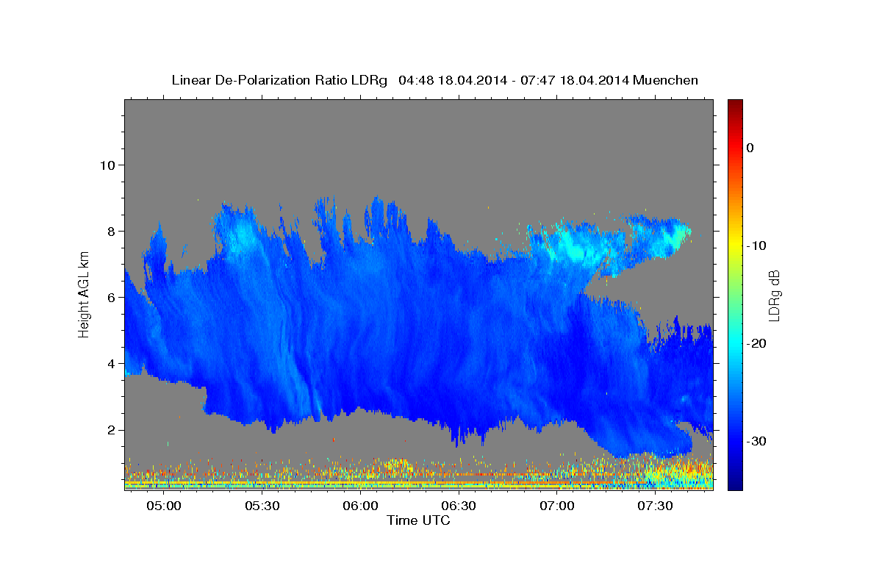Click the '06:30' time axis label
Viewport: 882px width, 588px height.
point(459,506)
